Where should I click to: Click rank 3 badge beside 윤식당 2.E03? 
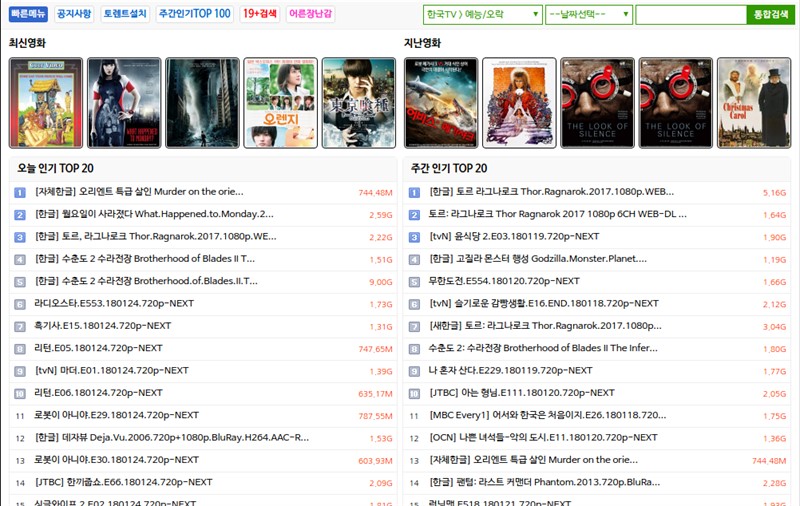[x=414, y=237]
